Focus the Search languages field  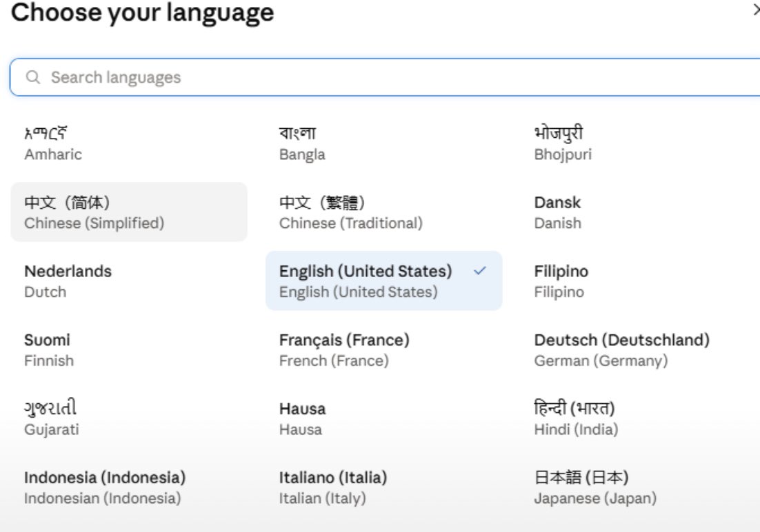[x=386, y=77]
